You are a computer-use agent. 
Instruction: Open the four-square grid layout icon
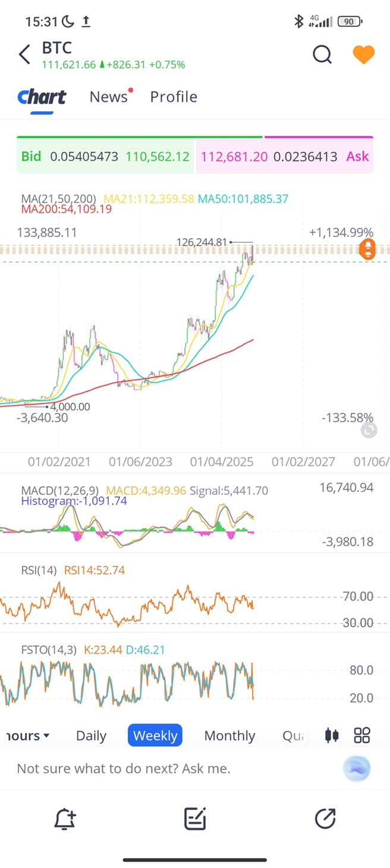pyautogui.click(x=362, y=735)
